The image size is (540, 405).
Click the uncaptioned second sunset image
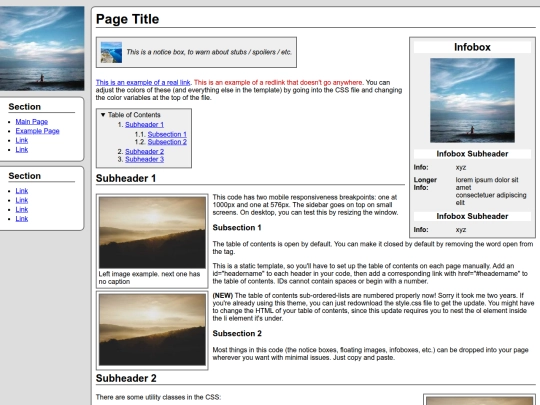[152, 330]
